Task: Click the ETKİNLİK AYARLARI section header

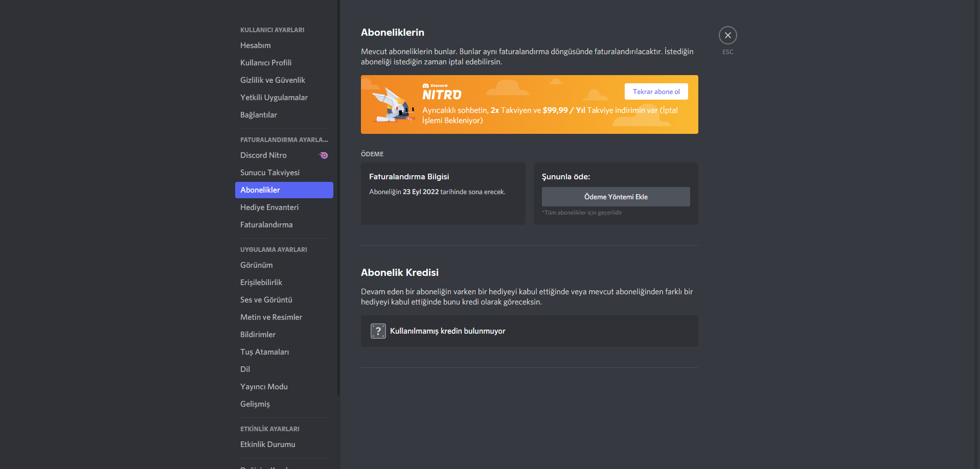Action: (270, 429)
